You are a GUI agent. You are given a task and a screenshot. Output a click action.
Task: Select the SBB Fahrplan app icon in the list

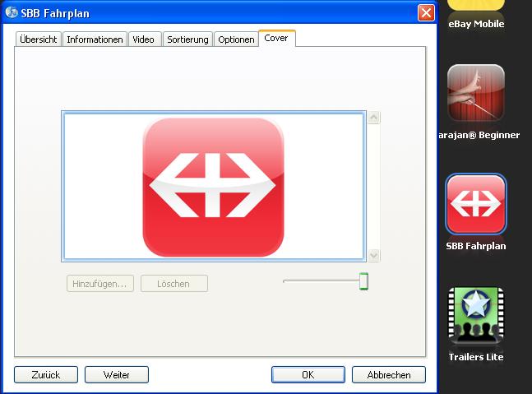[476, 204]
